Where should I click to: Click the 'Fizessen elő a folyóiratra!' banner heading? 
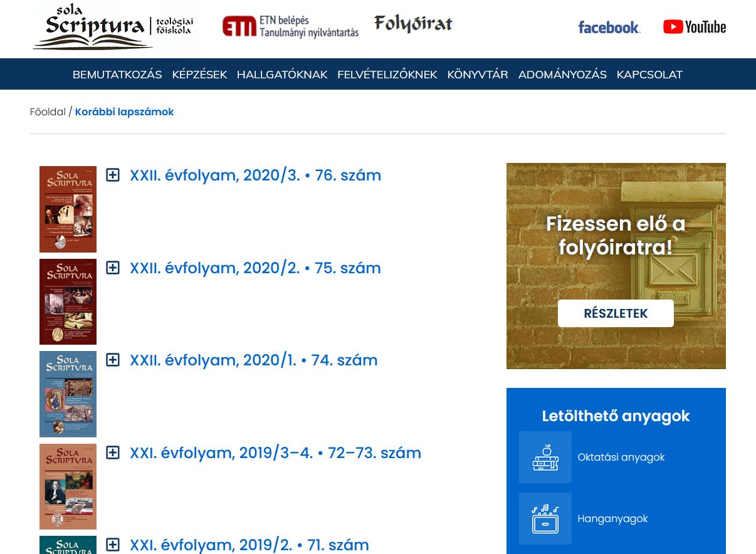tap(616, 236)
